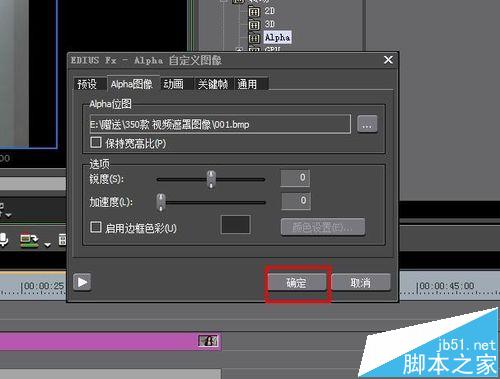This screenshot has width=500, height=379.
Task: Click the microphone voice-over icon in timeline toolbar
Action: [3, 240]
